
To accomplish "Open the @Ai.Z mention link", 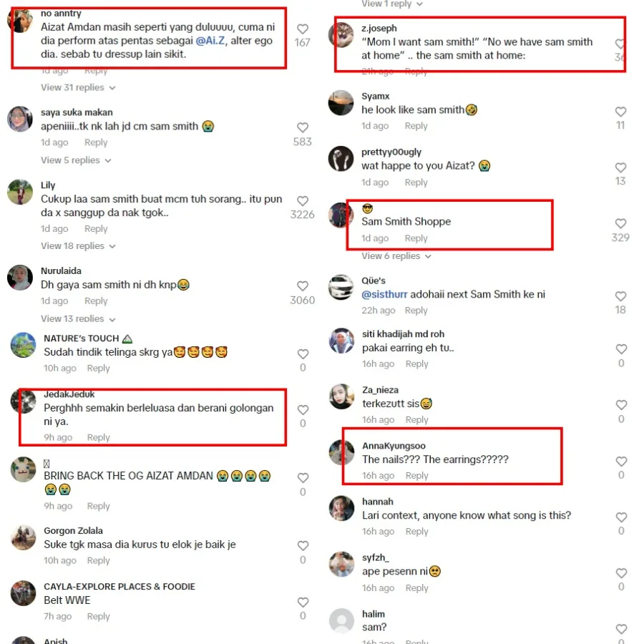I will [x=210, y=41].
